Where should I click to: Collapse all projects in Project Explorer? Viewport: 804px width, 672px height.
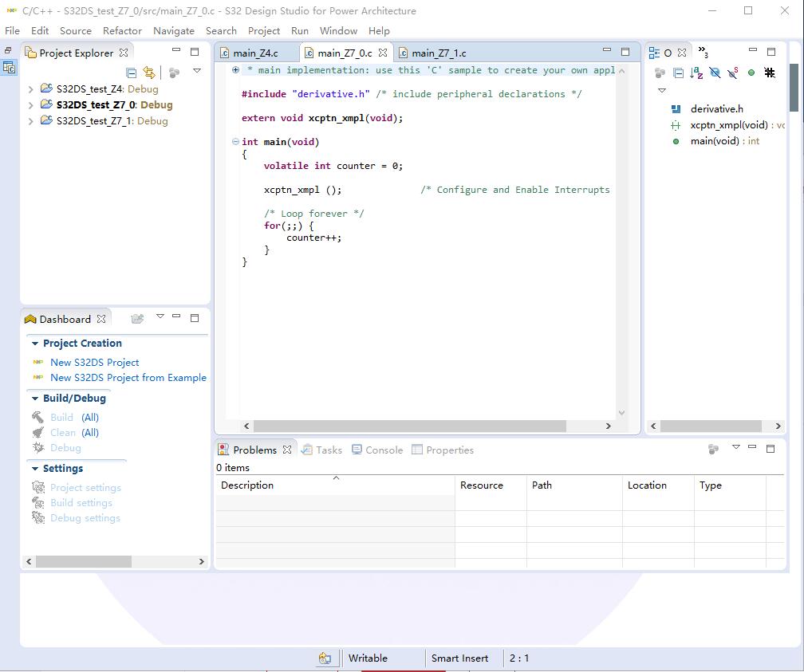132,73
